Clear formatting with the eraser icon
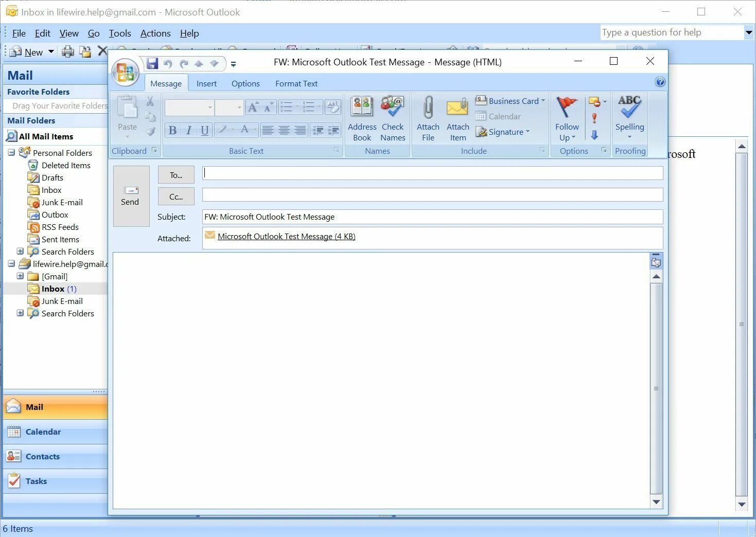The height and width of the screenshot is (537, 756). [x=333, y=107]
